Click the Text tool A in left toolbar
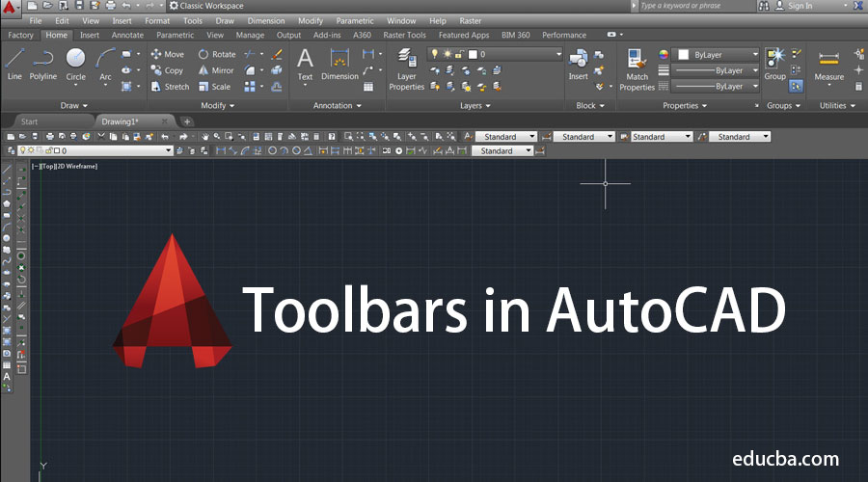Screen dimensions: 868x482 coord(7,377)
